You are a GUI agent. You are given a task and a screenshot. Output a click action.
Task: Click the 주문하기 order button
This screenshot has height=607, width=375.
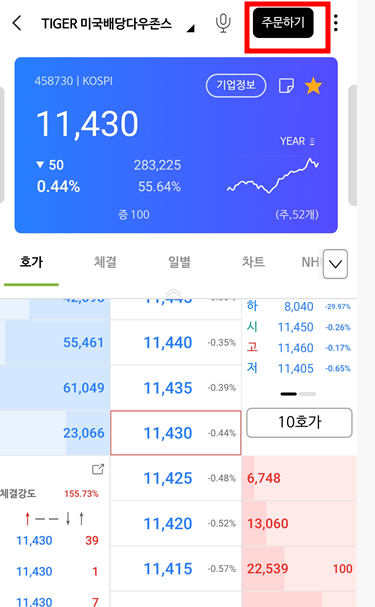click(x=283, y=23)
